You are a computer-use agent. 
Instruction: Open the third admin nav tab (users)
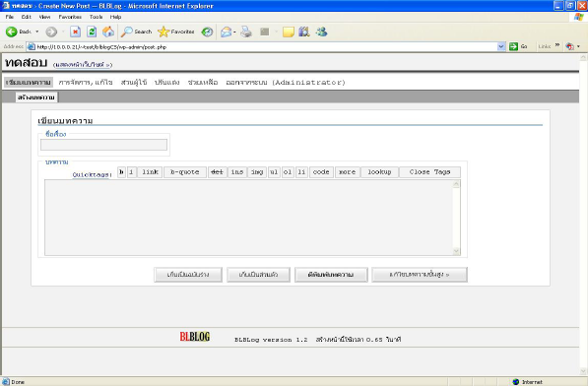point(134,82)
